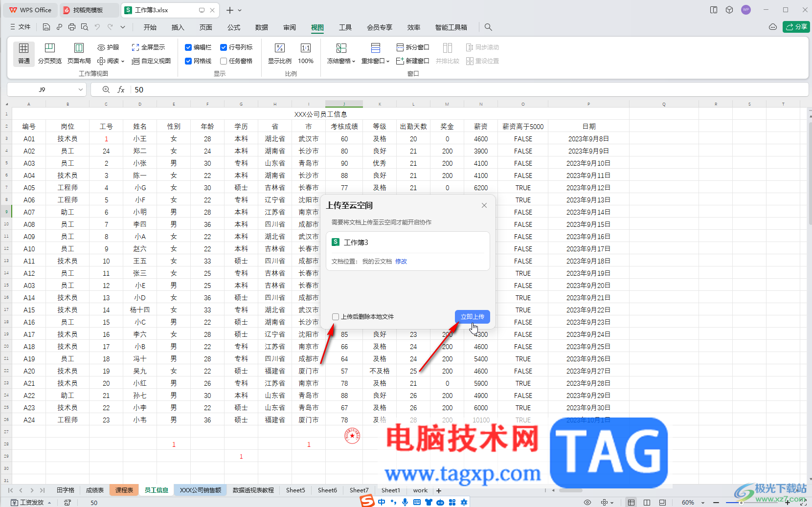The height and width of the screenshot is (507, 812).
Task: Switch to Page Layout (页面布局) view
Action: point(79,53)
